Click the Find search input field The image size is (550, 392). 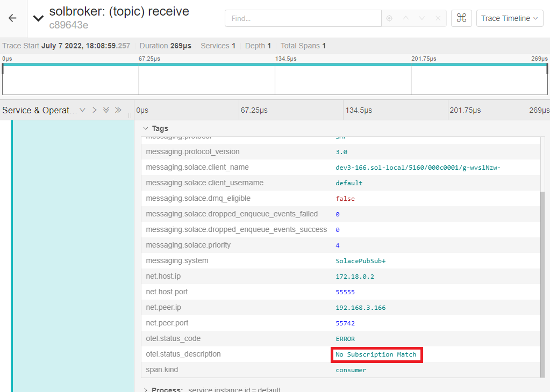(x=303, y=18)
